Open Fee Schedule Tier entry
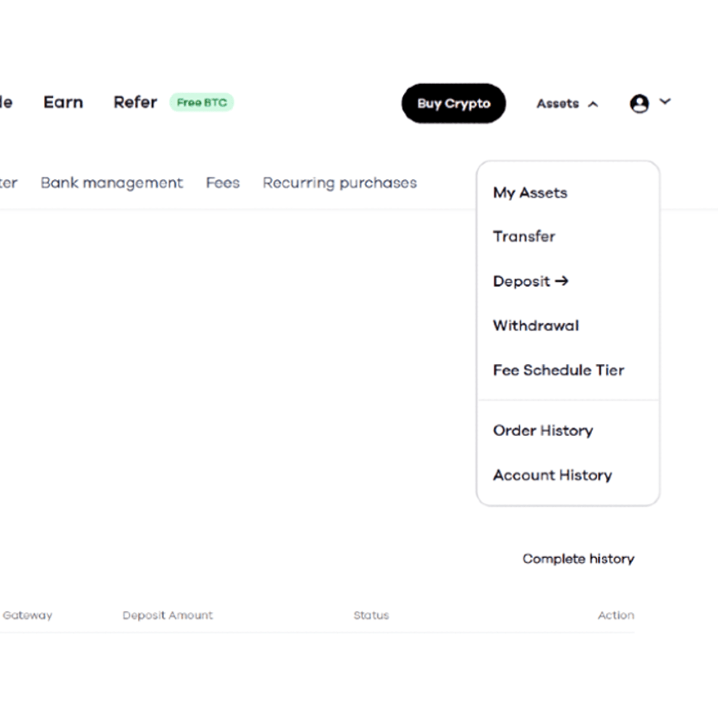This screenshot has height=728, width=728. (558, 370)
